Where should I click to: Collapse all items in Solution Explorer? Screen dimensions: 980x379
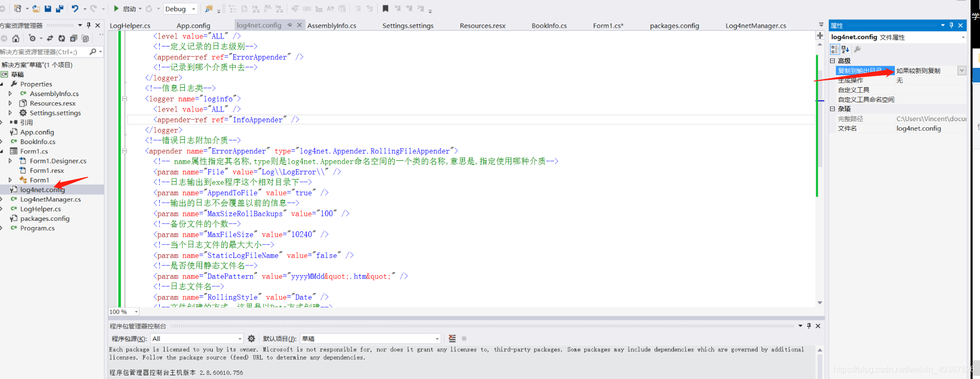pyautogui.click(x=74, y=38)
